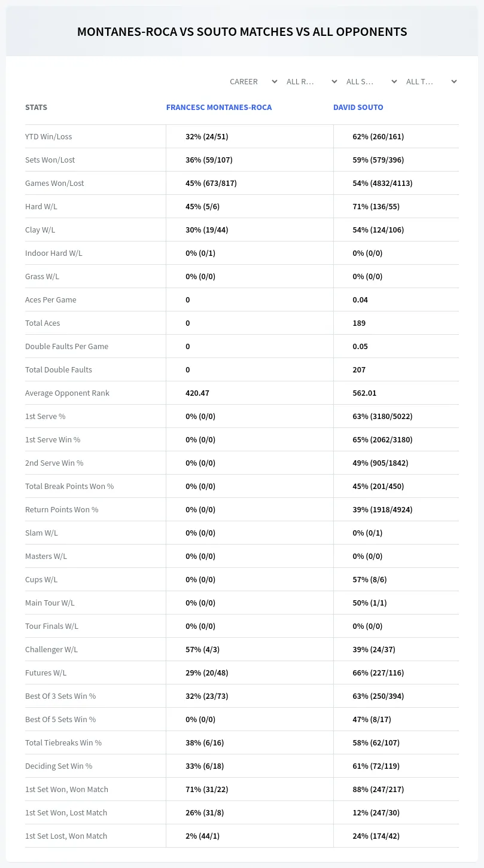This screenshot has width=484, height=868.
Task: Expand the ALL R... rounds dropdown
Action: [x=312, y=81]
